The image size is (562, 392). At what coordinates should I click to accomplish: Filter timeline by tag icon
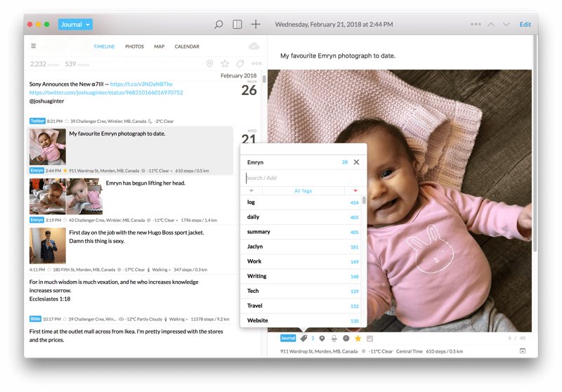pos(240,64)
